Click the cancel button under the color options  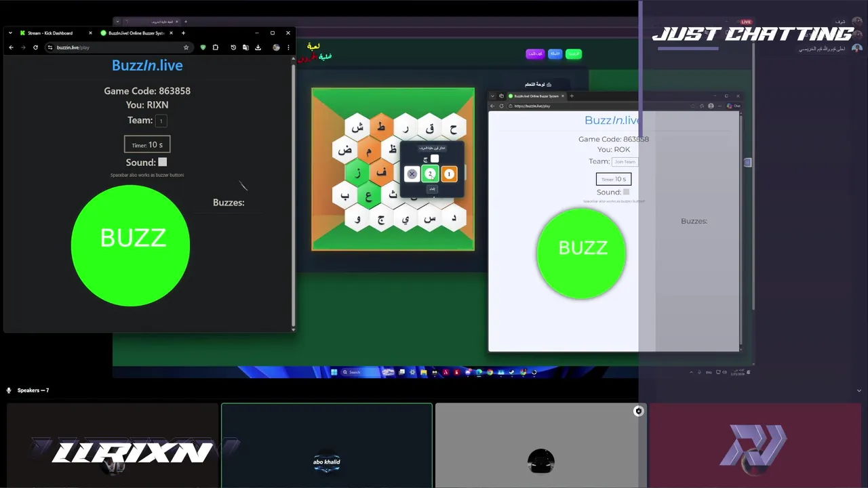(432, 189)
